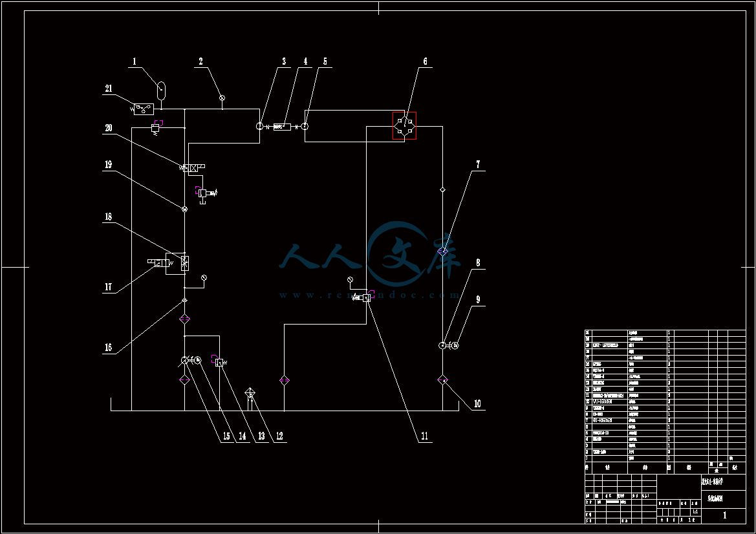
Task: Click callout number 2
Action: tap(201, 61)
